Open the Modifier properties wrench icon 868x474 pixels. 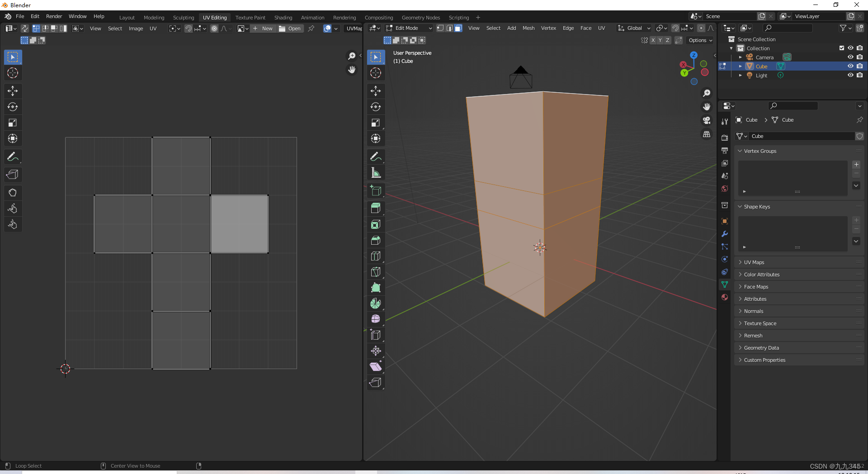click(x=725, y=234)
